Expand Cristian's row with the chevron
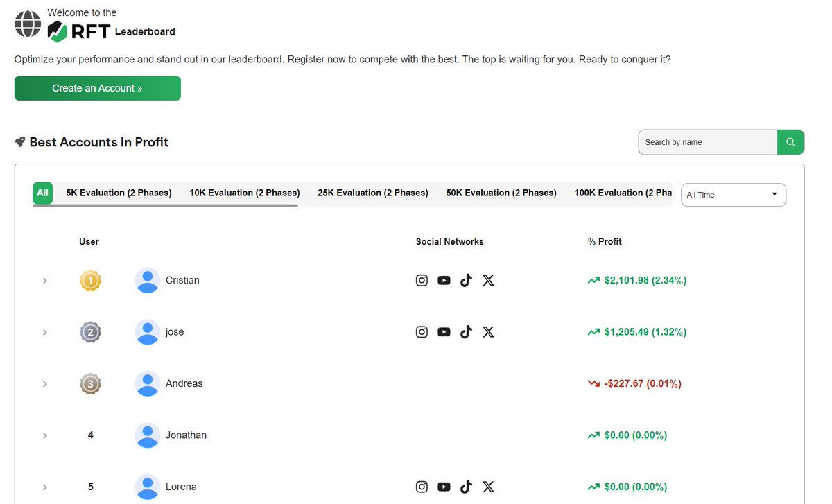Screen dimensions: 832x504 pyautogui.click(x=45, y=281)
